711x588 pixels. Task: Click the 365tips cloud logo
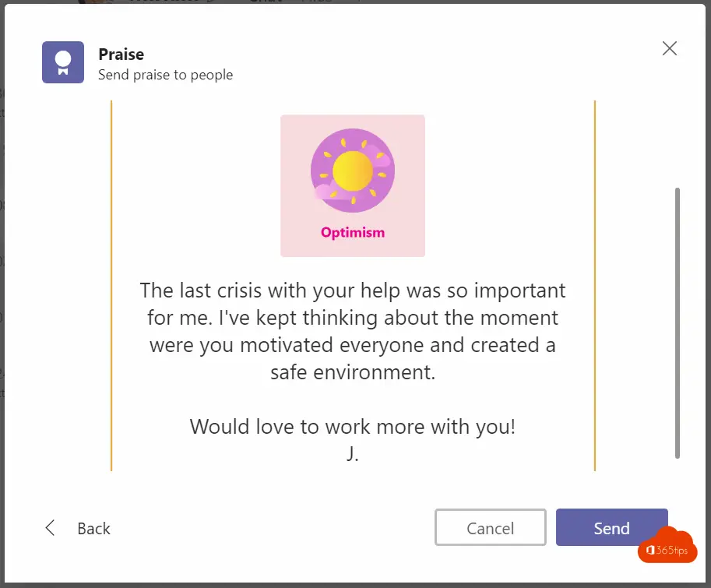point(667,545)
